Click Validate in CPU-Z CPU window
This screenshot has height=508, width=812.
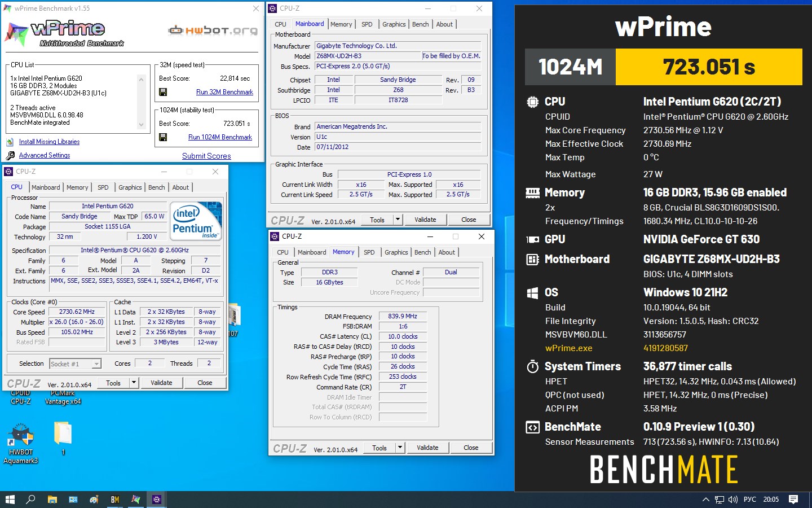[161, 383]
